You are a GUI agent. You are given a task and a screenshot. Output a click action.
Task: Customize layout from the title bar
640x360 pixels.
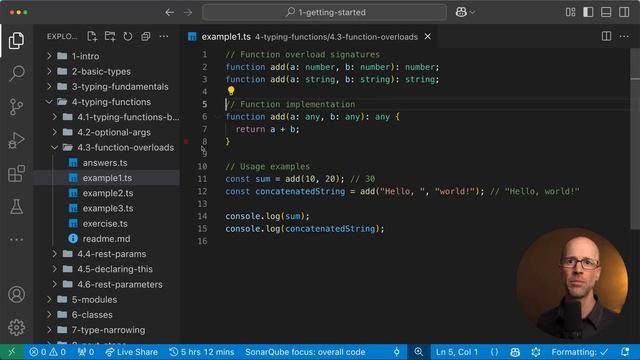click(571, 12)
